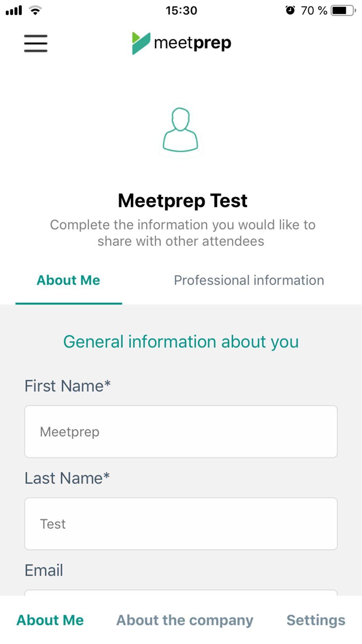
Task: Tap the Email label
Action: tap(44, 570)
